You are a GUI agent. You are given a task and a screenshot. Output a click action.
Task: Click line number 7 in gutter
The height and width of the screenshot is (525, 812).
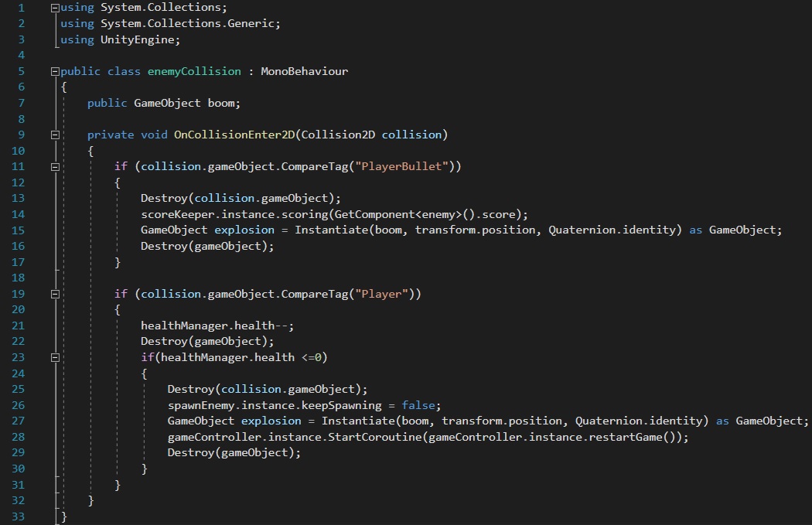pyautogui.click(x=20, y=103)
